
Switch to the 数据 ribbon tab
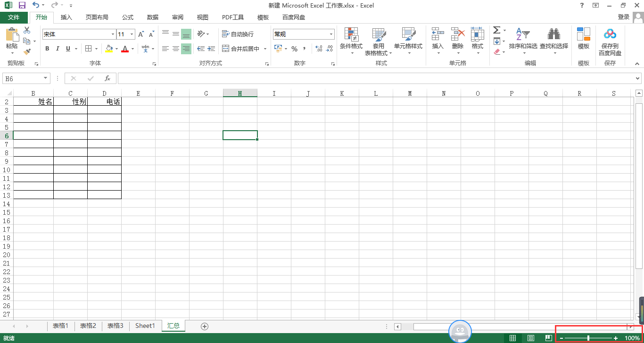coord(153,17)
